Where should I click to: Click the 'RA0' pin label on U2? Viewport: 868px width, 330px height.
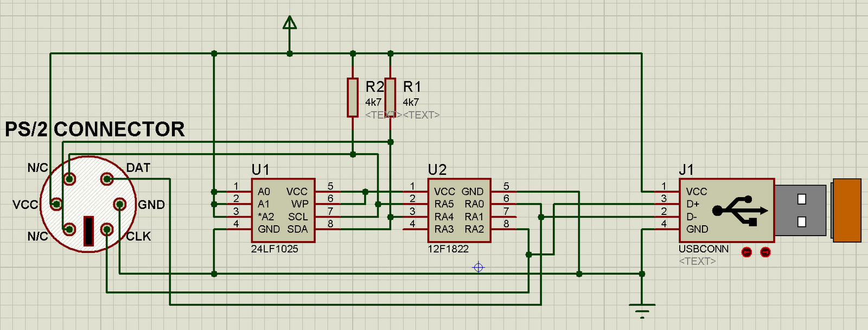474,204
